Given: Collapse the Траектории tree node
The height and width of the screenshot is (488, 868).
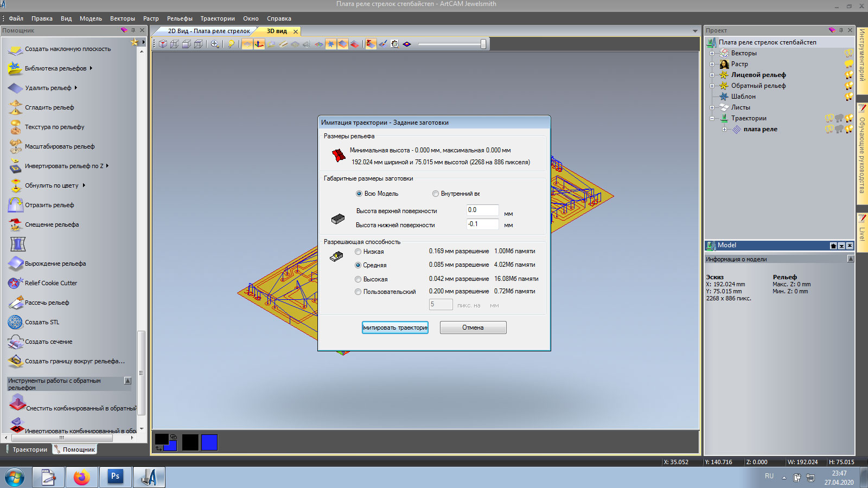Looking at the screenshot, I should click(712, 118).
